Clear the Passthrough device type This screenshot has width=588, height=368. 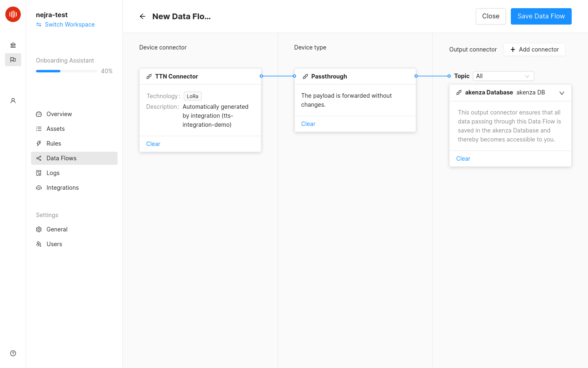(x=308, y=123)
